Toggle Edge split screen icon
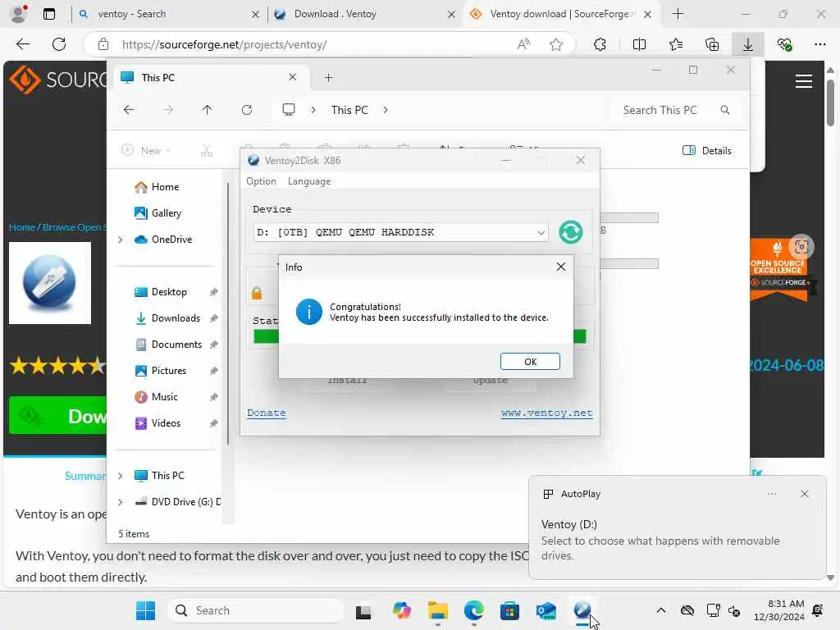This screenshot has width=840, height=630. [x=639, y=44]
